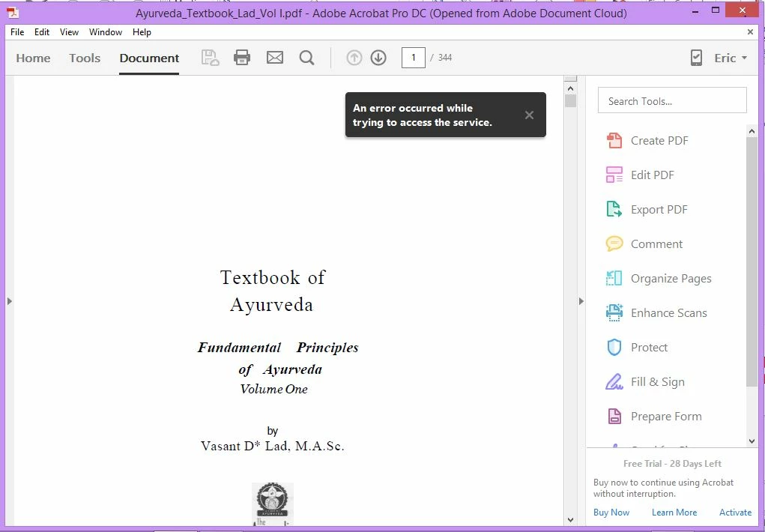765x532 pixels.
Task: Open the Prepare Form tool
Action: pyautogui.click(x=654, y=417)
